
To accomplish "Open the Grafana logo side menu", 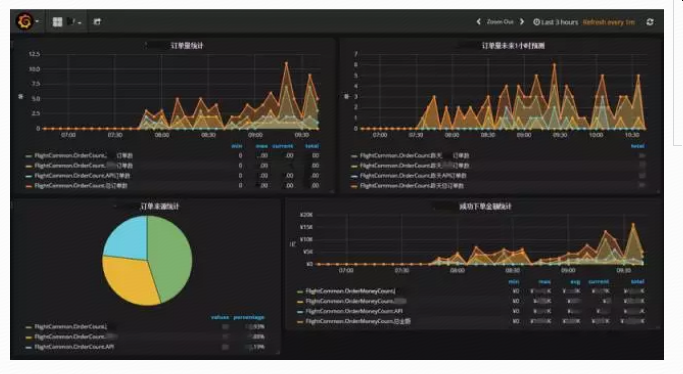I will point(25,21).
